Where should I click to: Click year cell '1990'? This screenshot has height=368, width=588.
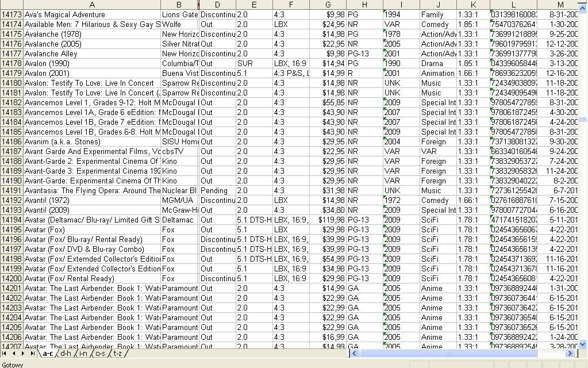coord(401,63)
